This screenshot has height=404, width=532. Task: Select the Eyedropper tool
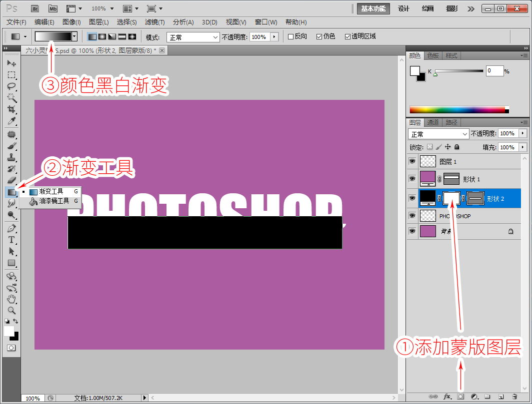tap(11, 121)
